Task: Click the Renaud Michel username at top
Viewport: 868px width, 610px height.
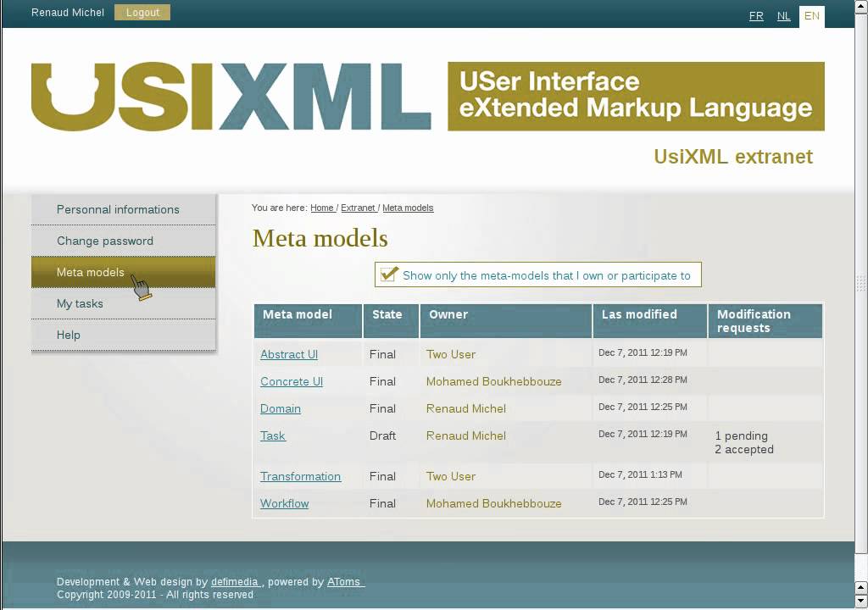Action: coord(68,12)
